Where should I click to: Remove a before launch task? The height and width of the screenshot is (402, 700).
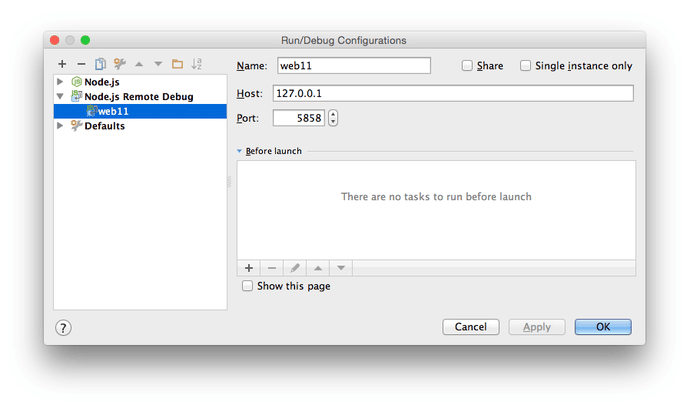point(272,268)
